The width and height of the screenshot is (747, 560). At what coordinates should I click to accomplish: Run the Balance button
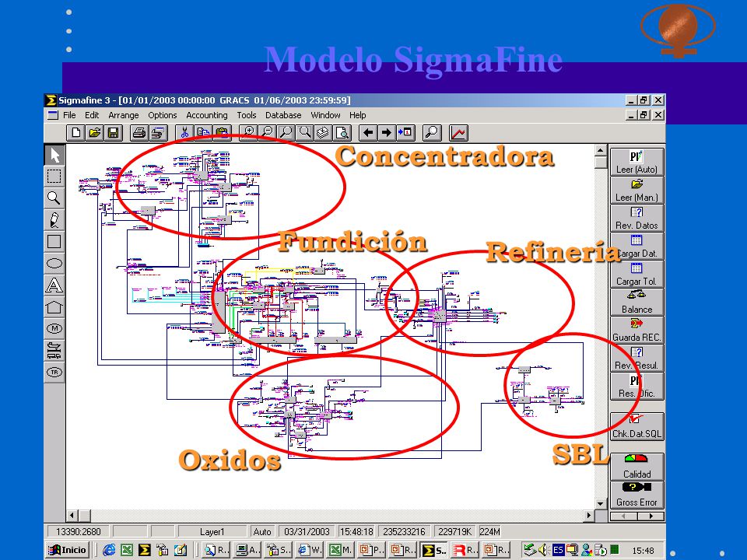637,302
